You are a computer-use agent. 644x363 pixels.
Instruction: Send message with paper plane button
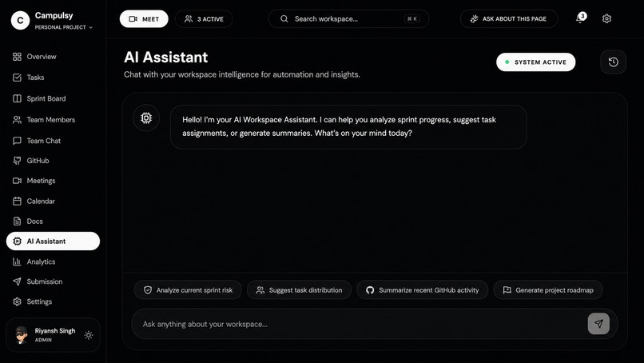pos(598,324)
